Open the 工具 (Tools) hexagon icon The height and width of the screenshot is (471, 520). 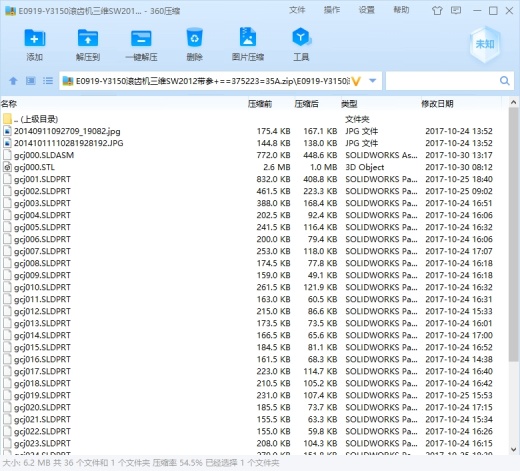[301, 37]
